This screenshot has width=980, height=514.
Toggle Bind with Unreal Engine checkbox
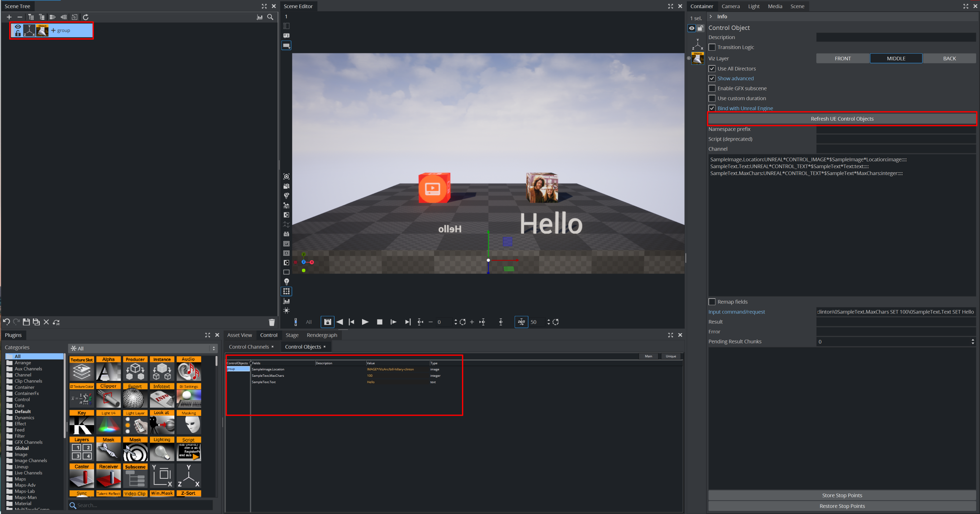click(711, 108)
